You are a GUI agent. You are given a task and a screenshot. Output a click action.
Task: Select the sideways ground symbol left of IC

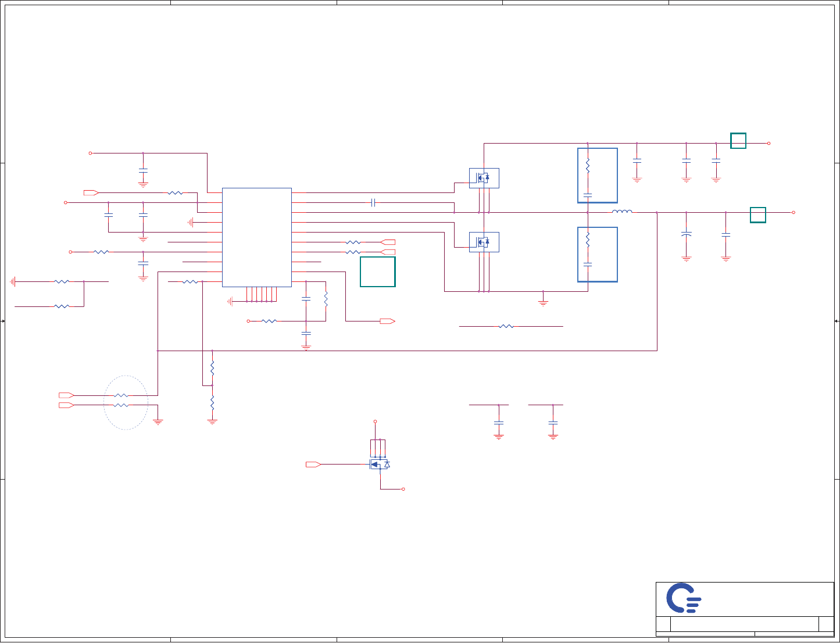(190, 222)
